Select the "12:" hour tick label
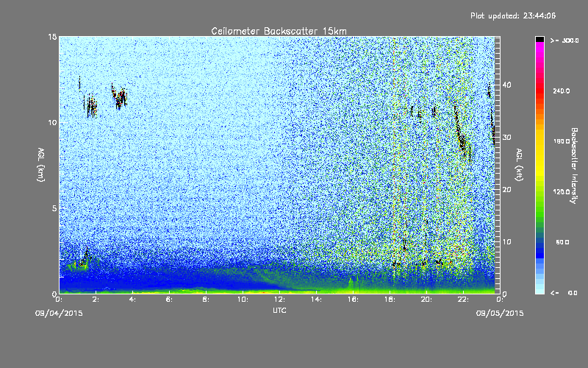588x368 pixels. coord(279,300)
